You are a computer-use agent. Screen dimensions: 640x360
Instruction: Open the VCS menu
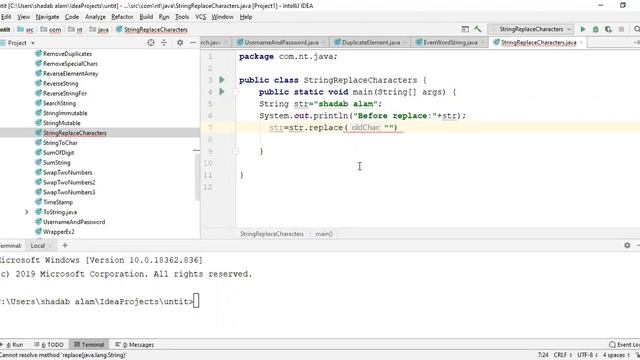coord(200,17)
